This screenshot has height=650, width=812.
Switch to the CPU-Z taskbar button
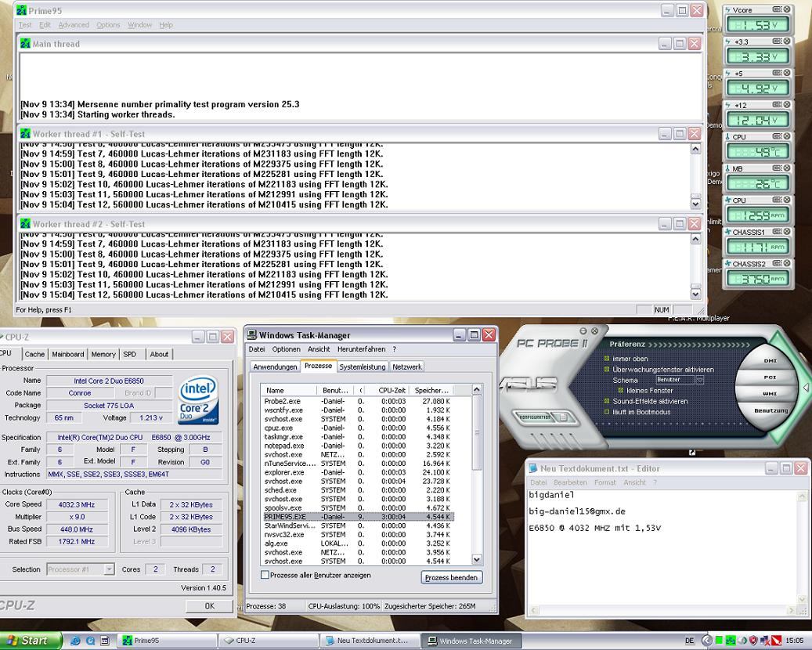coord(268,641)
